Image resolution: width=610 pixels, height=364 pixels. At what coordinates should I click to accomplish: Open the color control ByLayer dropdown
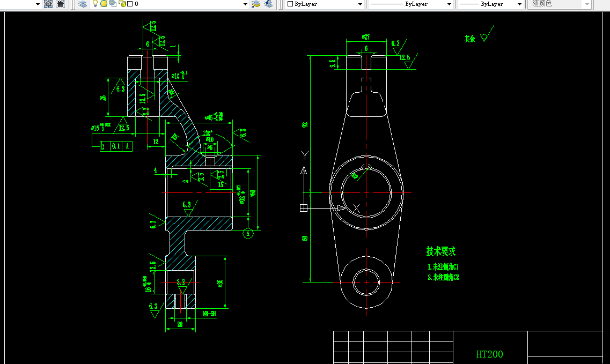click(x=360, y=4)
